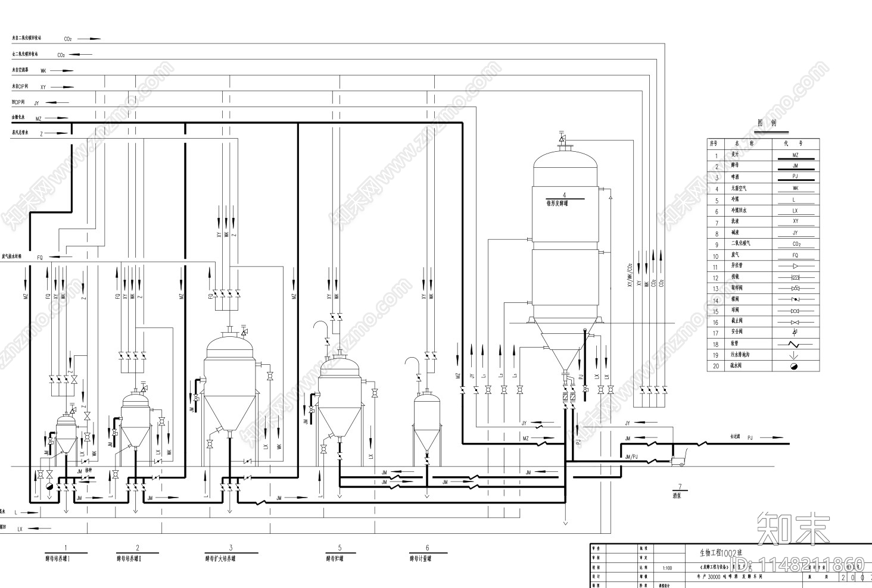
Task: Select the safety valve symbol in legend row 17
Action: coord(795,332)
